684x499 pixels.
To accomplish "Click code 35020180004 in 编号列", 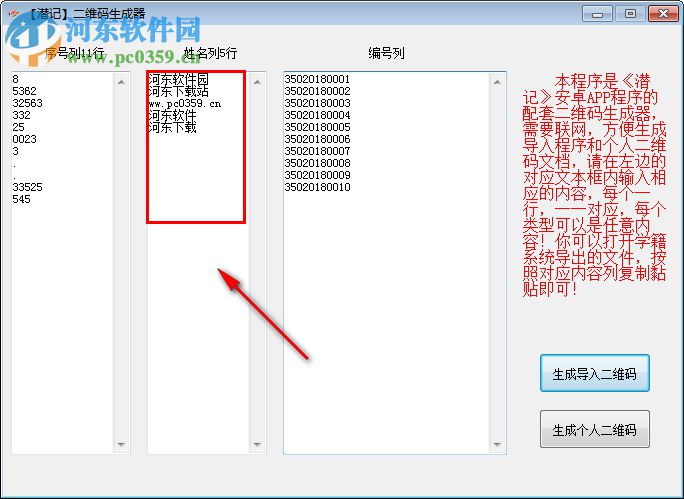I will coord(317,115).
